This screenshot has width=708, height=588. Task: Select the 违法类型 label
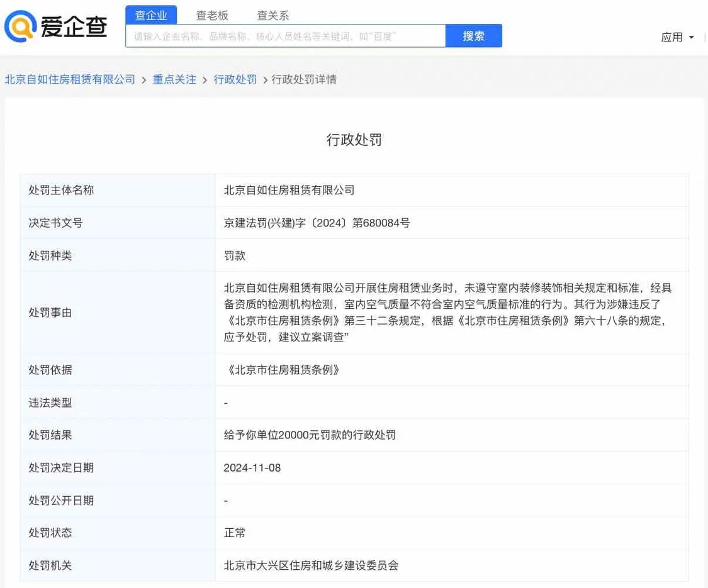point(50,402)
